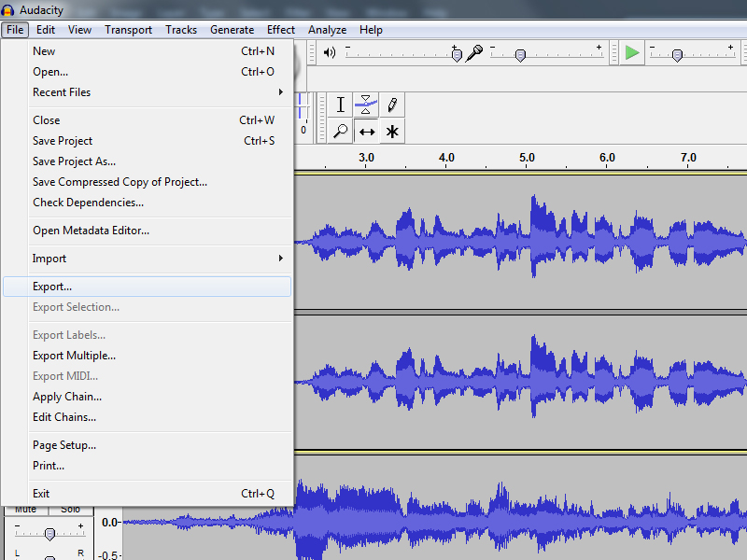The image size is (747, 560).
Task: Select the Zoom magnifier tool
Action: pyautogui.click(x=340, y=131)
